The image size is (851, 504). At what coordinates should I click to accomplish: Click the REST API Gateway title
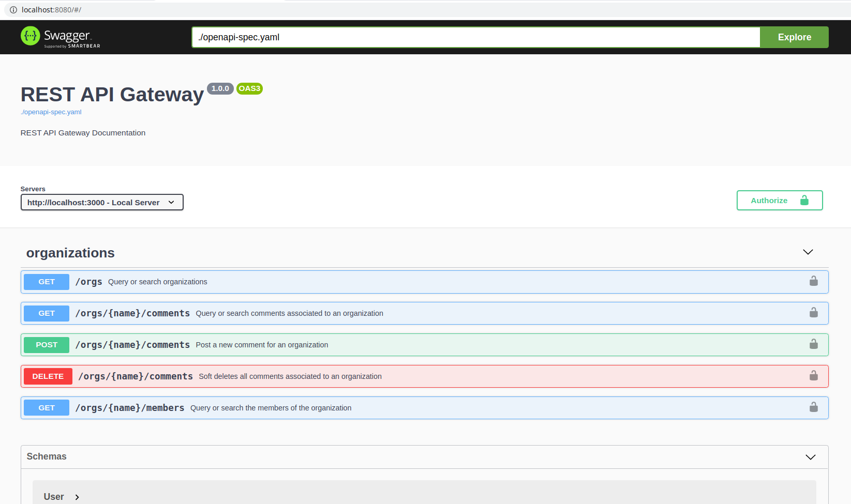(112, 95)
